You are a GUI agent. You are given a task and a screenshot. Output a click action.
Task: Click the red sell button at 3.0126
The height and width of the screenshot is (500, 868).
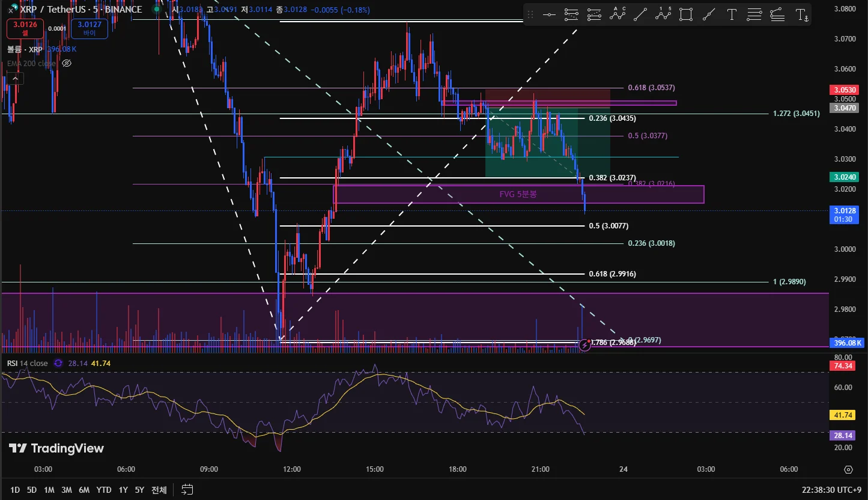point(25,28)
